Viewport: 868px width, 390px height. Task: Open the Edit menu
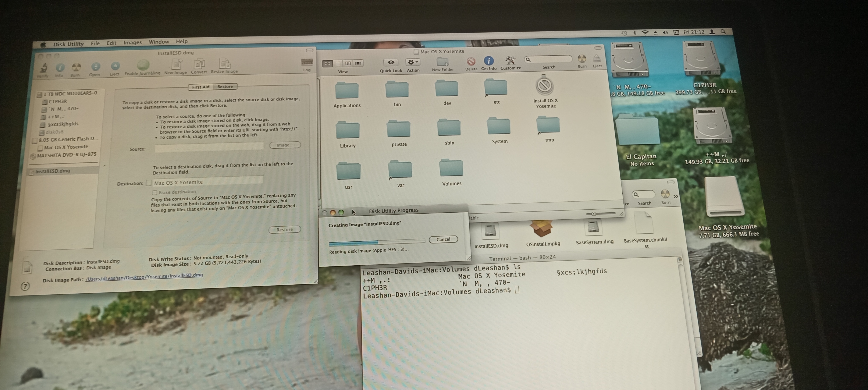pyautogui.click(x=111, y=43)
